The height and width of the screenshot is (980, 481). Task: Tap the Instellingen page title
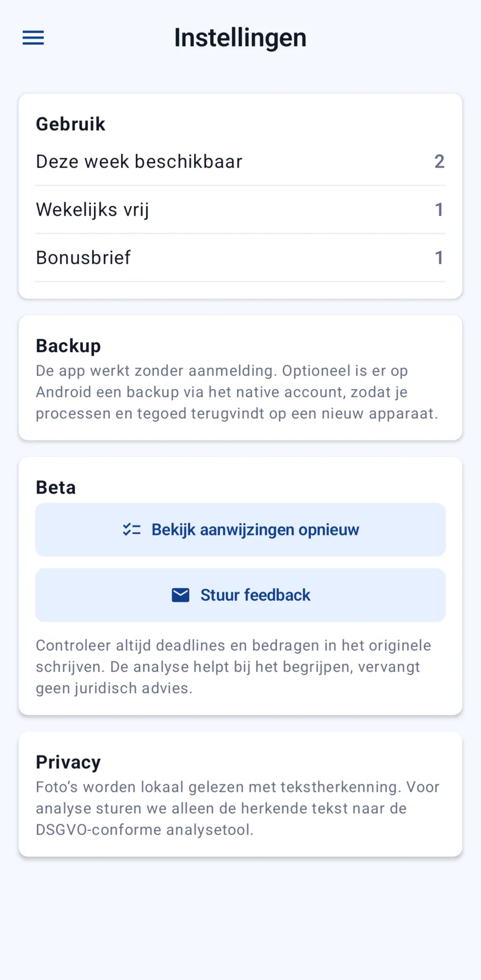[240, 37]
